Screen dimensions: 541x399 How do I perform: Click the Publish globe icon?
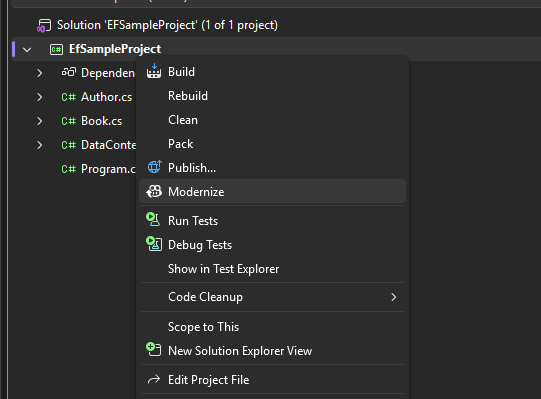coord(154,167)
